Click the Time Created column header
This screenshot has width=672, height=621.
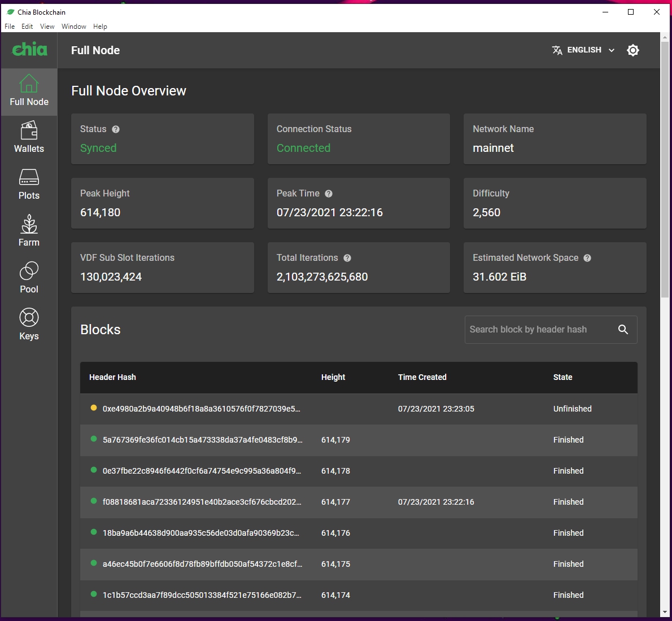(x=422, y=377)
